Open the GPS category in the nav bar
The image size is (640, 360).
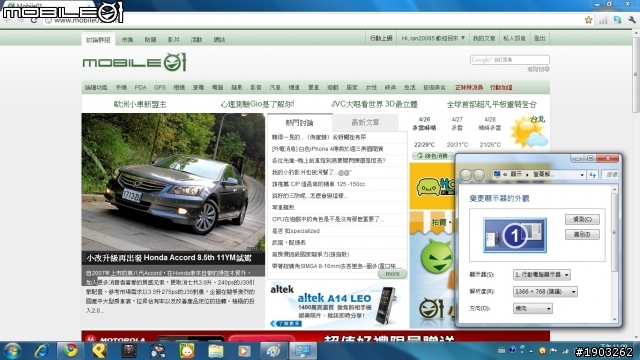160,87
